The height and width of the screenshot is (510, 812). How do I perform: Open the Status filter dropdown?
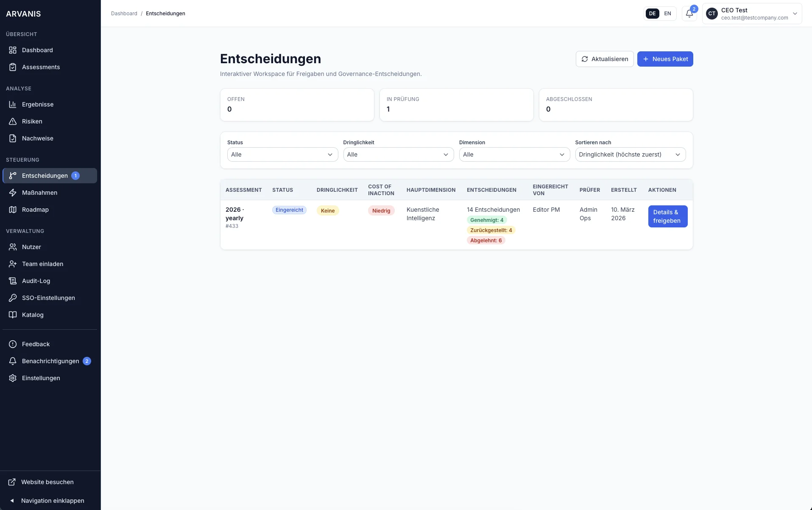coord(282,154)
